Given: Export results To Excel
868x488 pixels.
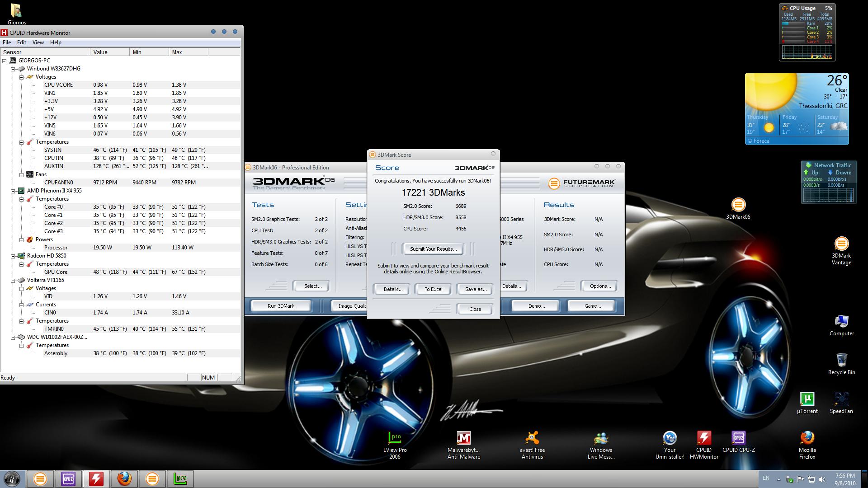Looking at the screenshot, I should 433,289.
